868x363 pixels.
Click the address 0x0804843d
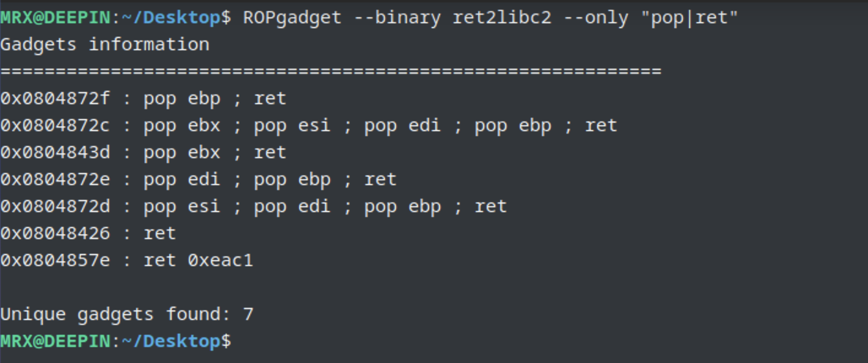coord(55,153)
